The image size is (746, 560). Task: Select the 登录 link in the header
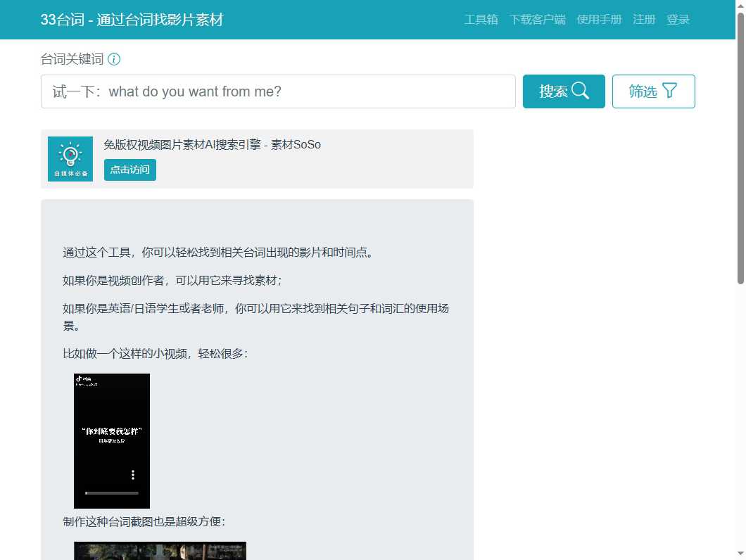(678, 20)
